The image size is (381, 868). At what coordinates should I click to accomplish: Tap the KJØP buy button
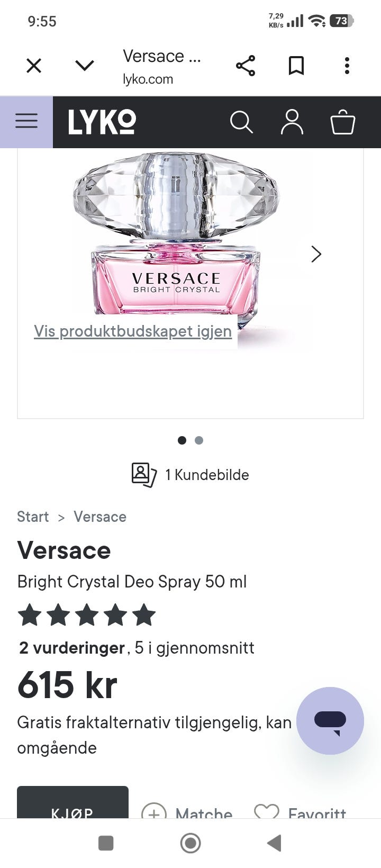[72, 802]
